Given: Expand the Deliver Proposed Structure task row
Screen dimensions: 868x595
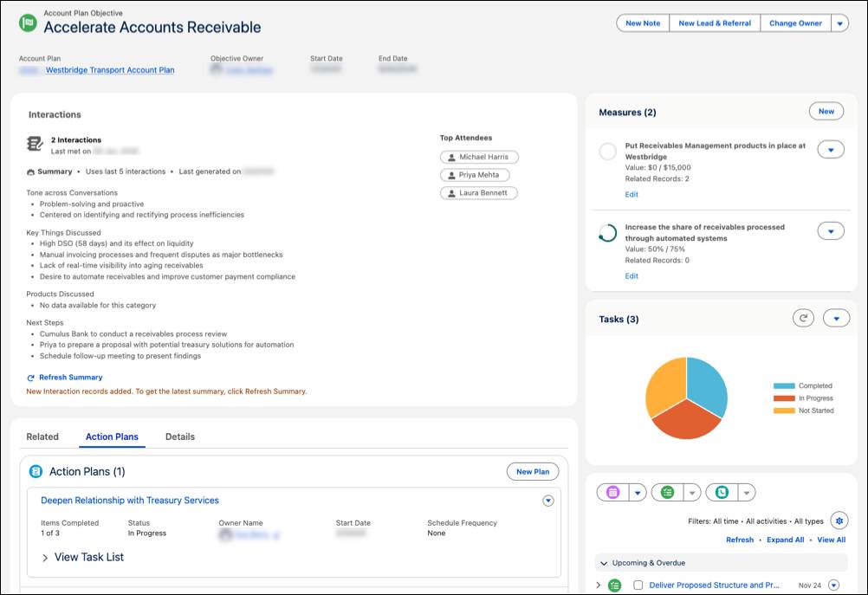Looking at the screenshot, I should click(599, 585).
